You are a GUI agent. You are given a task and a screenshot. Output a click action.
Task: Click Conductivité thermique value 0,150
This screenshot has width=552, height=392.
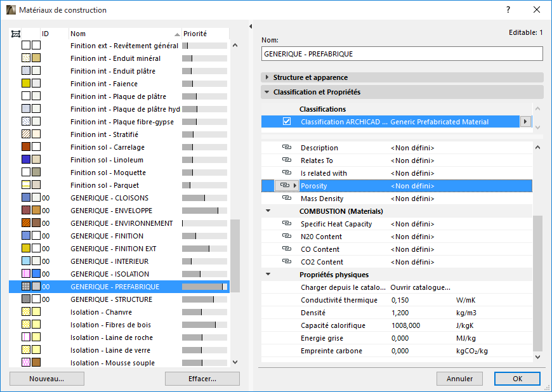400,300
